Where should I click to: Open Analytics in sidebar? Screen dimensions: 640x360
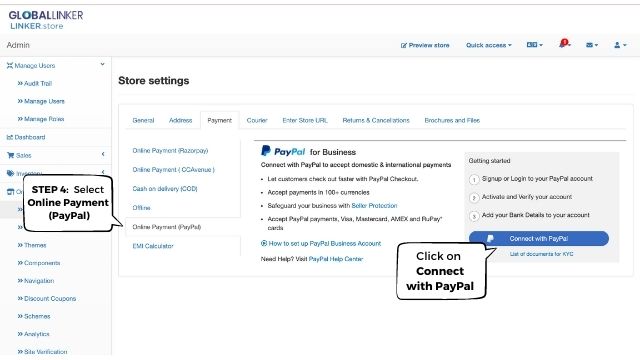33,334
